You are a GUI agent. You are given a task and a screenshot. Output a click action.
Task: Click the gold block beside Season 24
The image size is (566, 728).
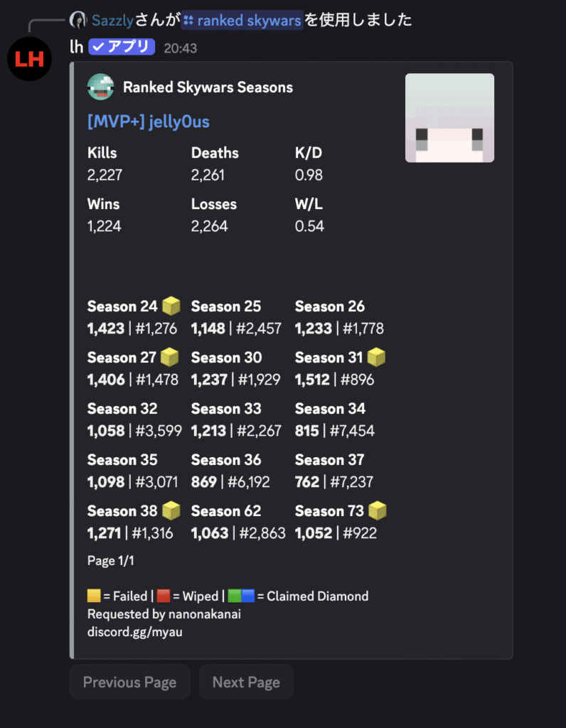(x=171, y=306)
